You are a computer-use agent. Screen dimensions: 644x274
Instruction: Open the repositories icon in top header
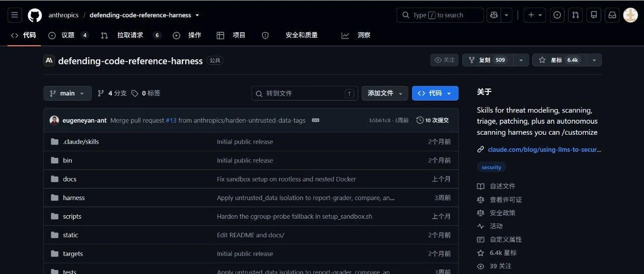tap(594, 15)
